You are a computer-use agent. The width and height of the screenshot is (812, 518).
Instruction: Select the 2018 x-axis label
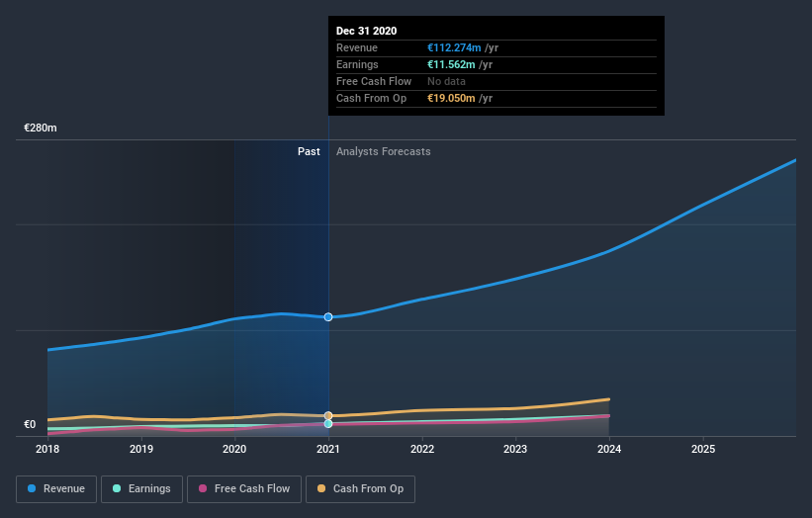pos(47,449)
